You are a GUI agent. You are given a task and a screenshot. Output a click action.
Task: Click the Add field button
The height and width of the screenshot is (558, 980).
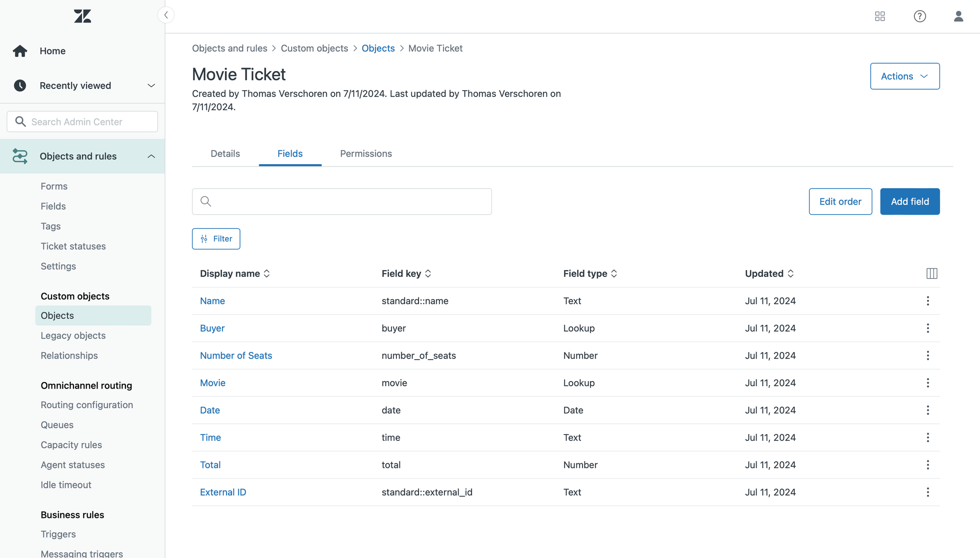tap(909, 201)
